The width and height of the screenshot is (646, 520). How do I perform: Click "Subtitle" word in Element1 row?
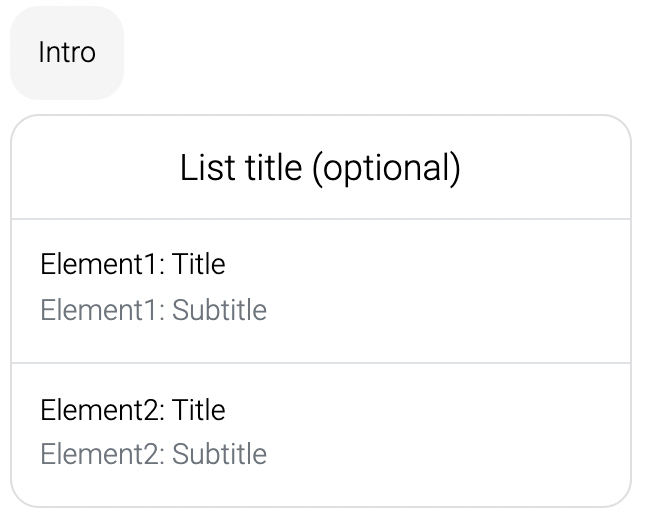click(219, 309)
